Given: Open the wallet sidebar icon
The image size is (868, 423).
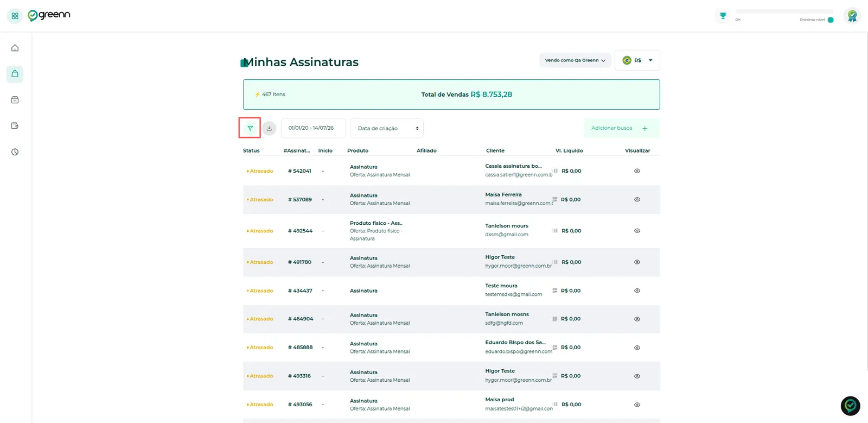Looking at the screenshot, I should tap(15, 126).
